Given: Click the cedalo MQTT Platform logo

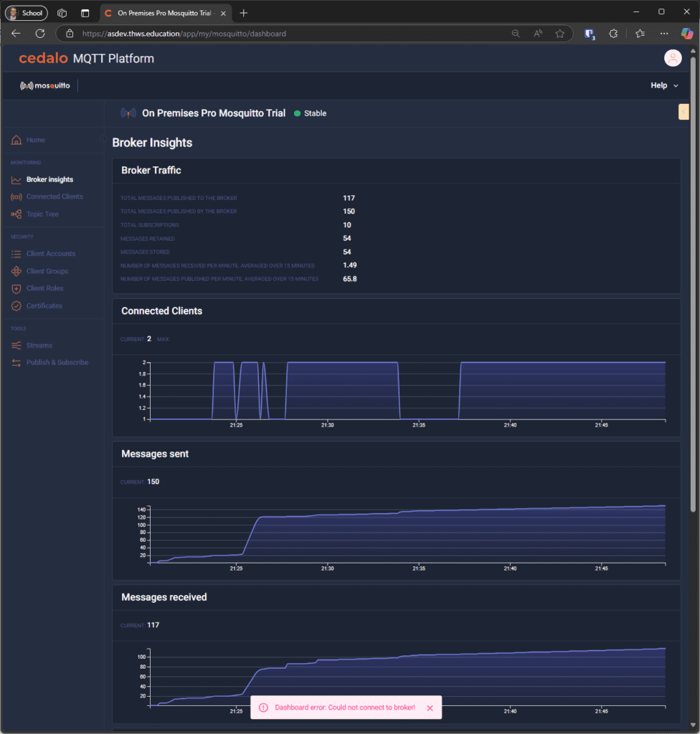Looking at the screenshot, I should [85, 58].
